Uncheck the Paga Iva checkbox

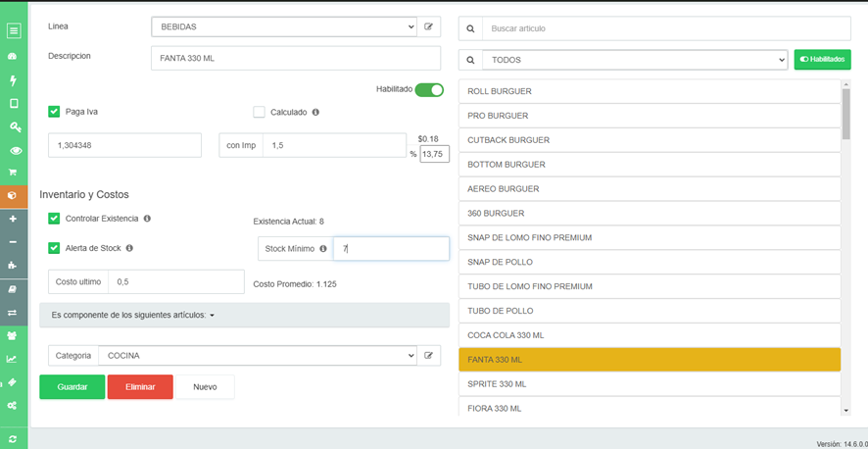[54, 112]
